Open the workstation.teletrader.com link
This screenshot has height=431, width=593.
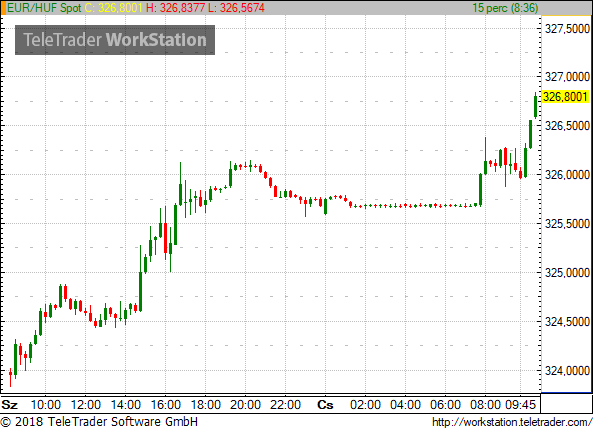512,422
